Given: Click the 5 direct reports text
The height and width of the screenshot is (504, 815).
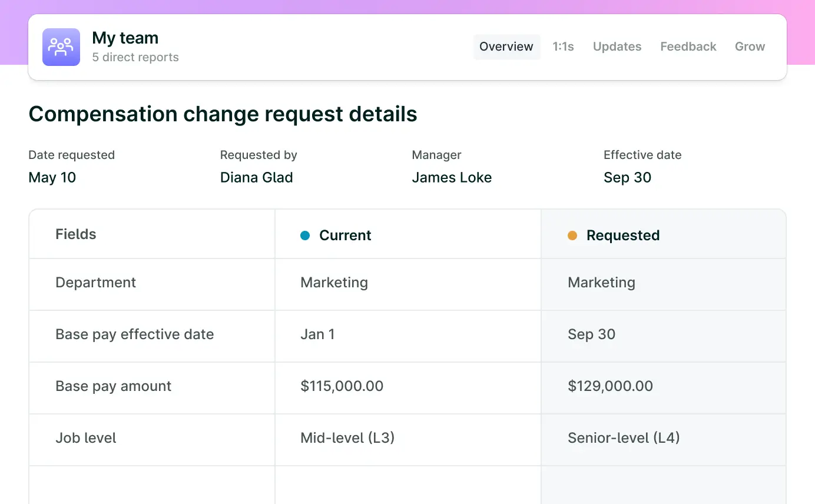Looking at the screenshot, I should [x=135, y=58].
